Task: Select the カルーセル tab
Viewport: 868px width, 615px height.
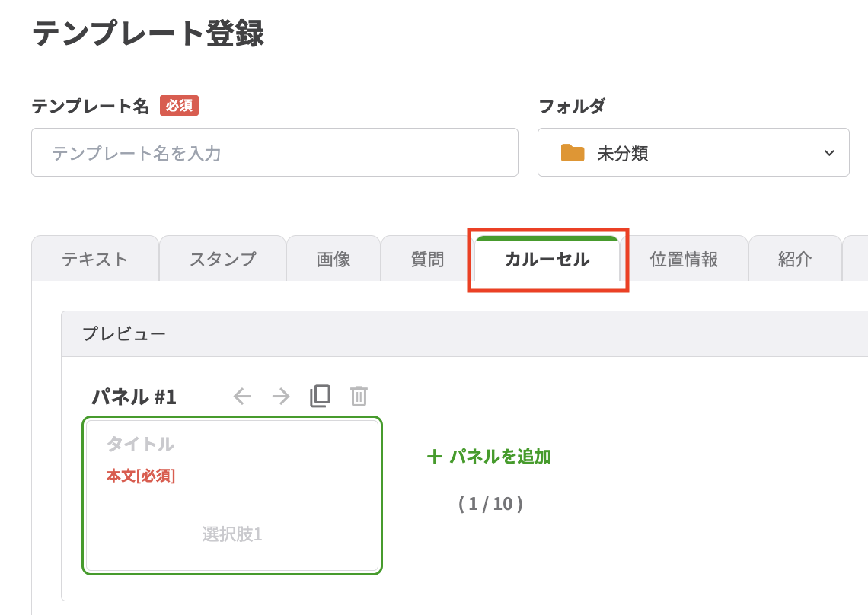Action: 547,259
